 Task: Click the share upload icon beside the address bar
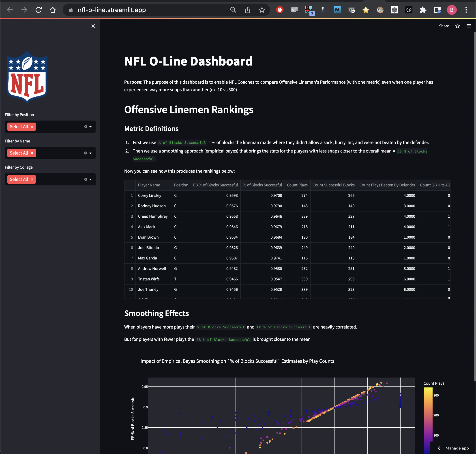click(x=248, y=10)
